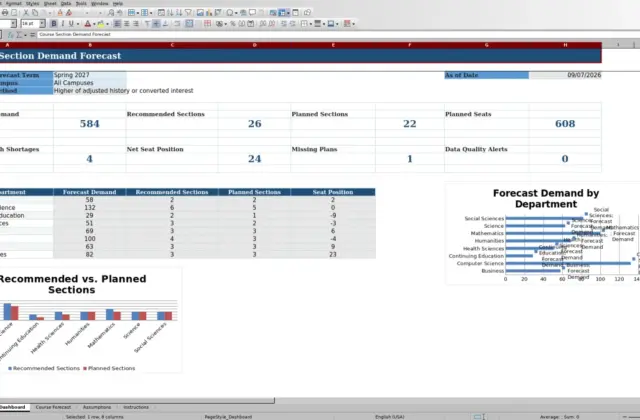Viewport: 640px width, 420px height.
Task: Open the Borders dropdown arrow
Action: (x=311, y=24)
